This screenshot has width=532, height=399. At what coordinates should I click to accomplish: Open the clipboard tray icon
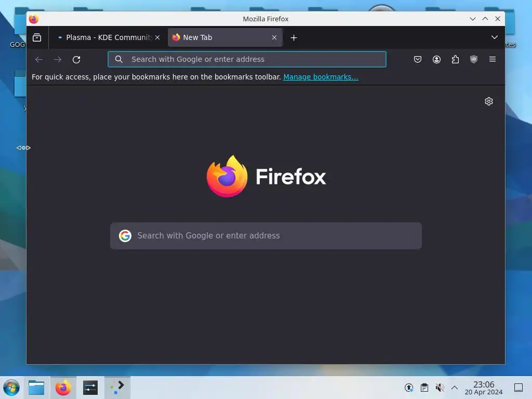coord(424,388)
